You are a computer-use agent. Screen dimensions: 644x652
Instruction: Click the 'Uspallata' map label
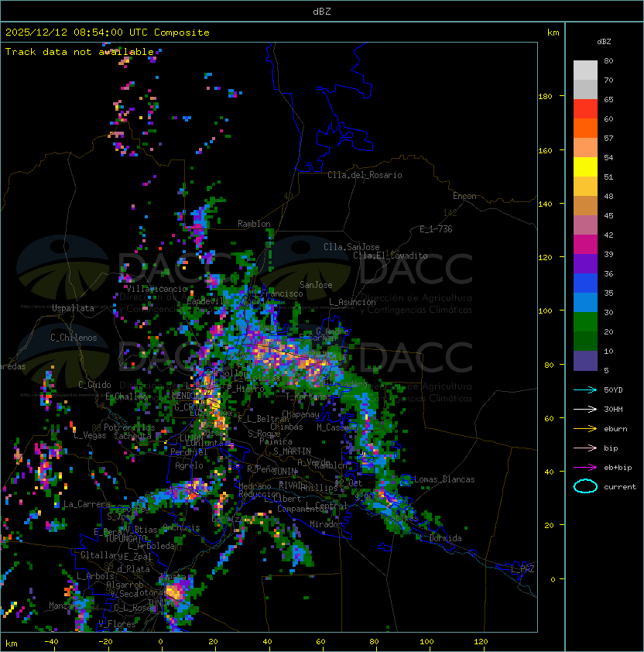click(73, 308)
